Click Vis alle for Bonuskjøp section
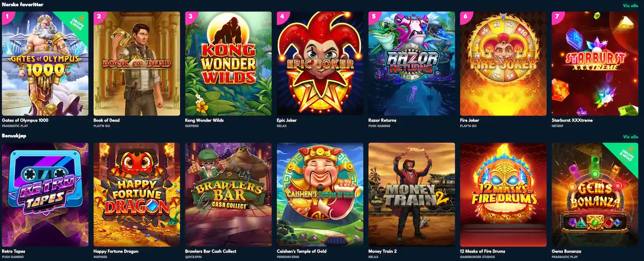Image resolution: width=644 pixels, height=261 pixels. (630, 137)
